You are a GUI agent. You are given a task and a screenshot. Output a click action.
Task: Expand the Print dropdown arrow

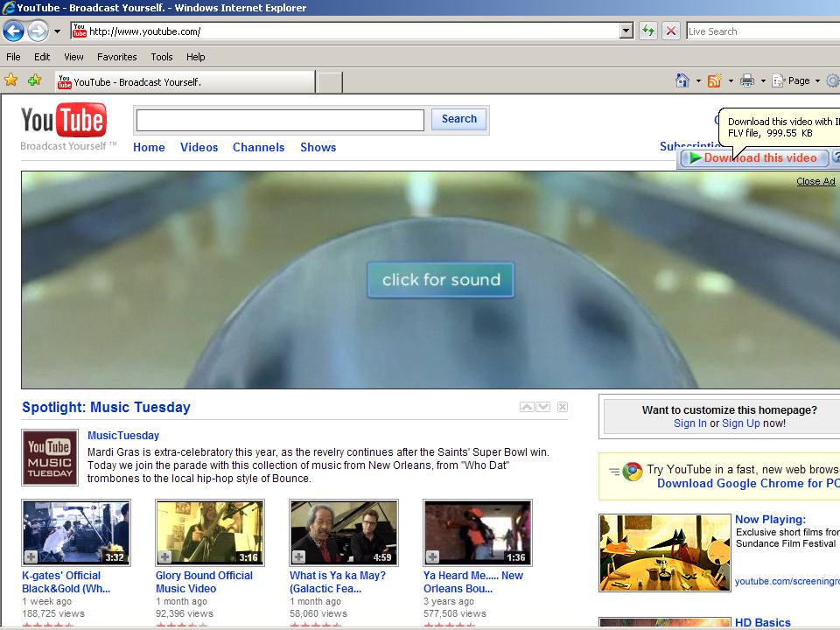(763, 81)
